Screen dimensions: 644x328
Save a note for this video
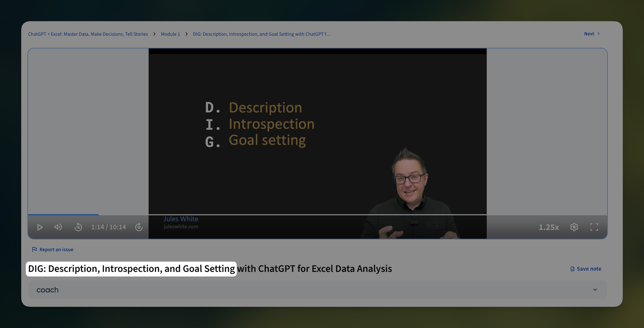[586, 269]
